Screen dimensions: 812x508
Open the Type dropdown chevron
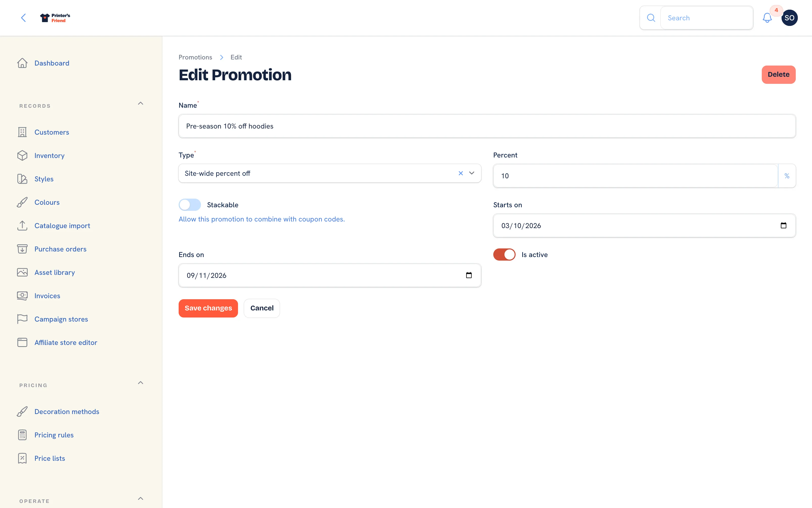[x=472, y=173]
